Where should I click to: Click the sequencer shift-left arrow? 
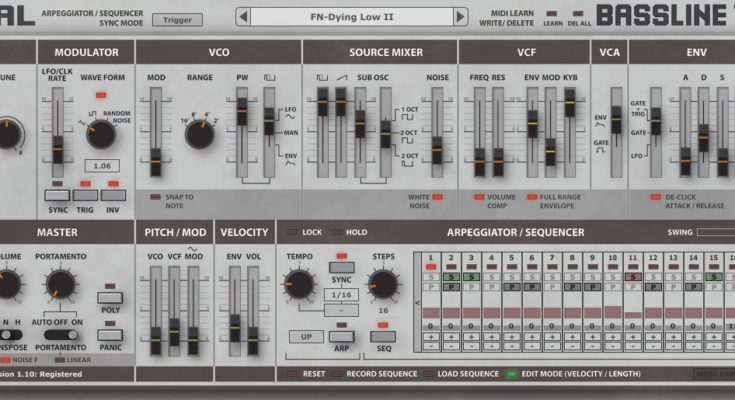click(417, 302)
